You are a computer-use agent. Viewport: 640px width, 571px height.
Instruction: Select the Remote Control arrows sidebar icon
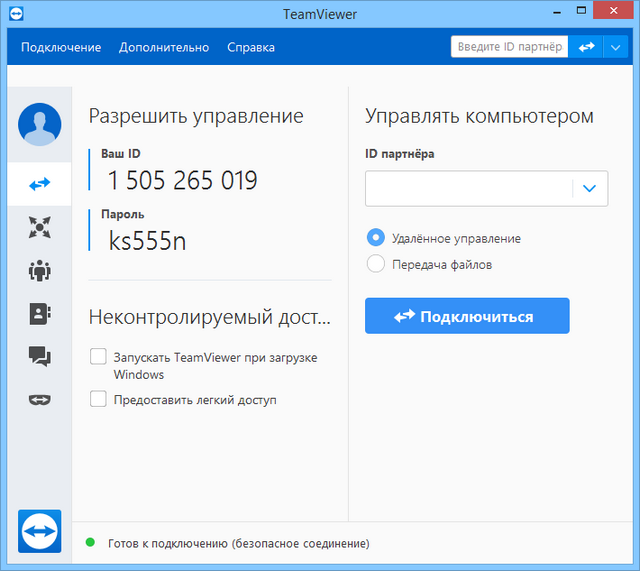click(39, 184)
